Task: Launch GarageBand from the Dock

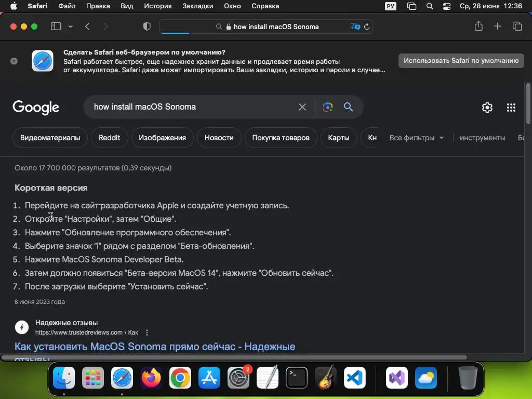Action: tap(326, 377)
